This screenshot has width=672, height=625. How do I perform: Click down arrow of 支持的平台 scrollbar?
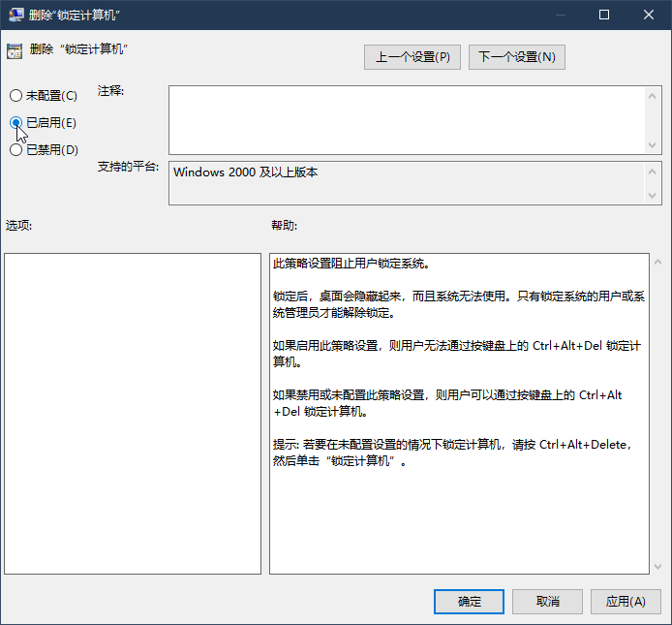coord(653,196)
